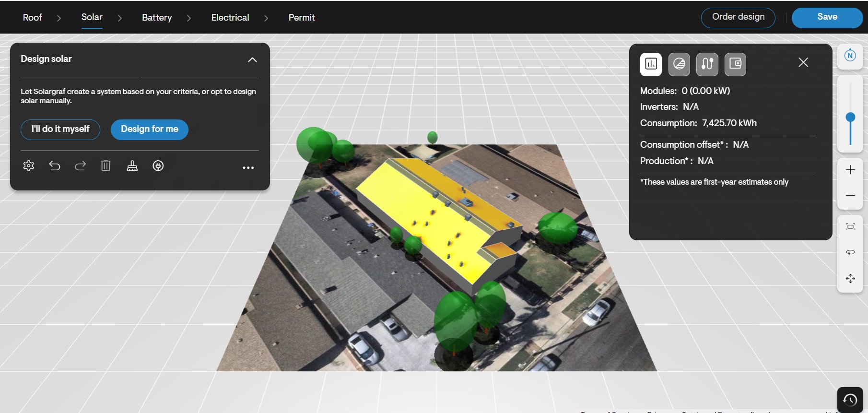Open the design settings gear
Image resolution: width=868 pixels, height=413 pixels.
point(29,166)
